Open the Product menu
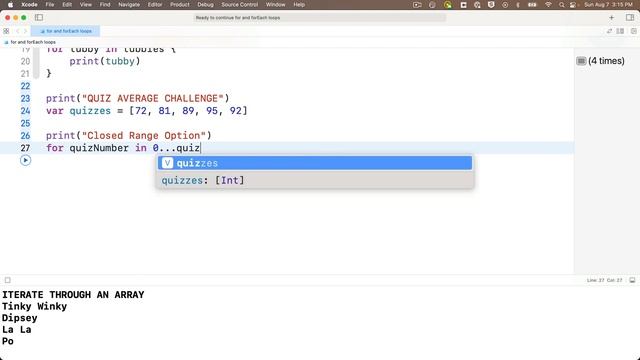This screenshot has height=360, width=640. pyautogui.click(x=180, y=4)
